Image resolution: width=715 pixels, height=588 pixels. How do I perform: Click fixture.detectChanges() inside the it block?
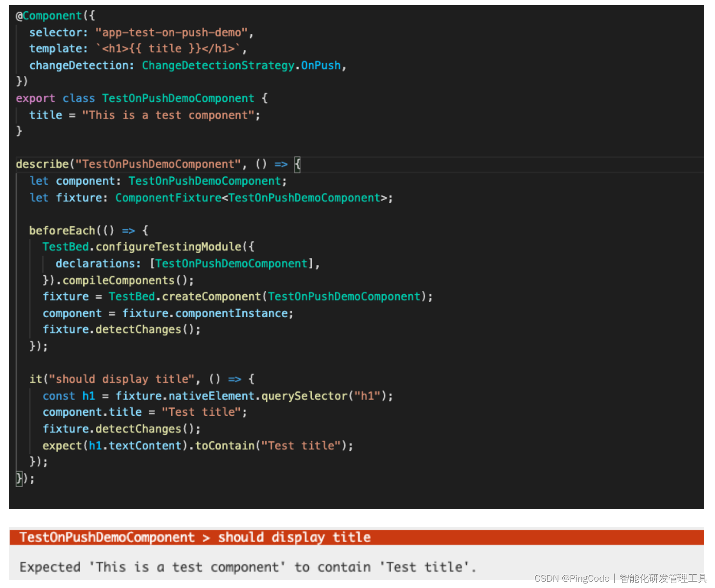[x=122, y=429]
